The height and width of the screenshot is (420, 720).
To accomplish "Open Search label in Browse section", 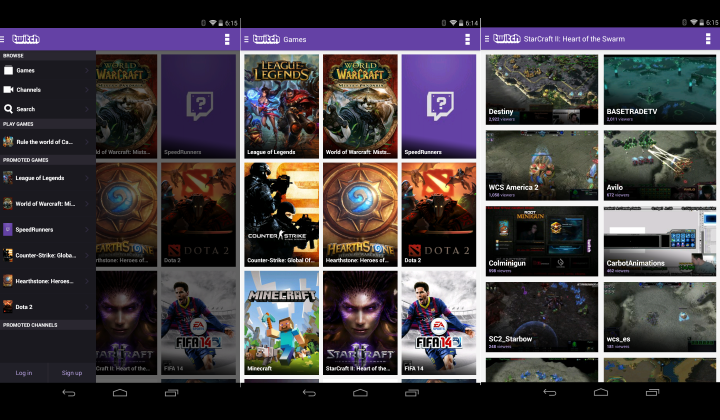I will click(26, 109).
